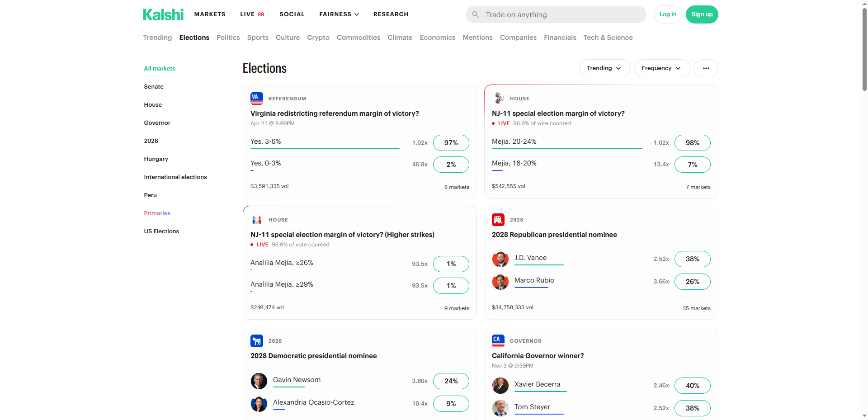Screen dimensions: 868x420
Task: Click J.D. Vance's profile photo
Action: pos(500,259)
